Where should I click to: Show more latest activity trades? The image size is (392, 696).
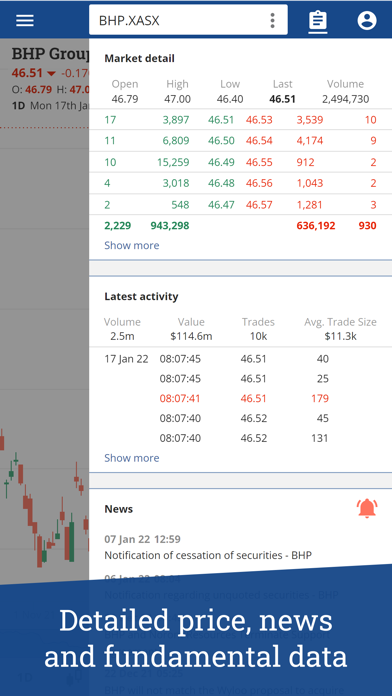tap(131, 458)
